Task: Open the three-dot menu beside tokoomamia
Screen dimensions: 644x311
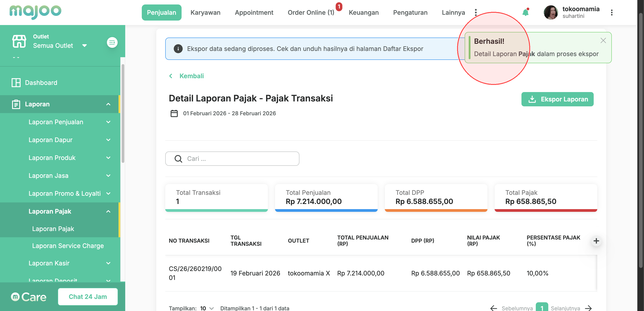Action: tap(612, 13)
